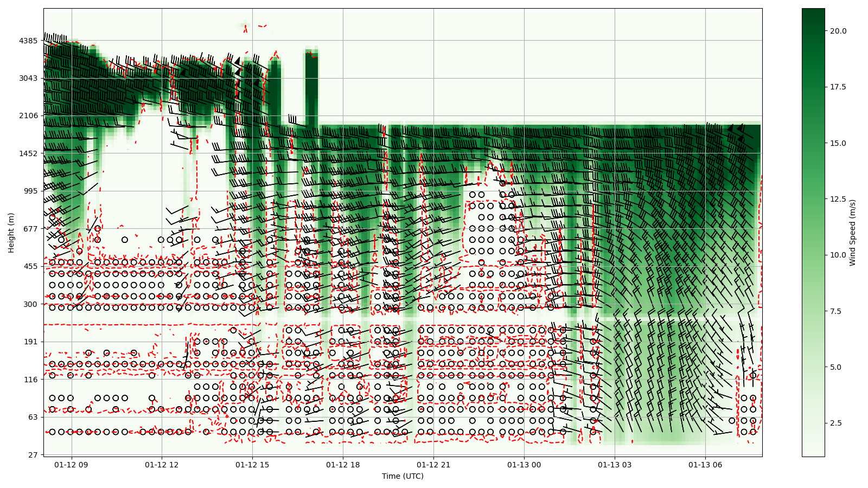Viewport: 868px width, 488px height.
Task: Select the 01-12 12 time tick label
Action: 162,465
